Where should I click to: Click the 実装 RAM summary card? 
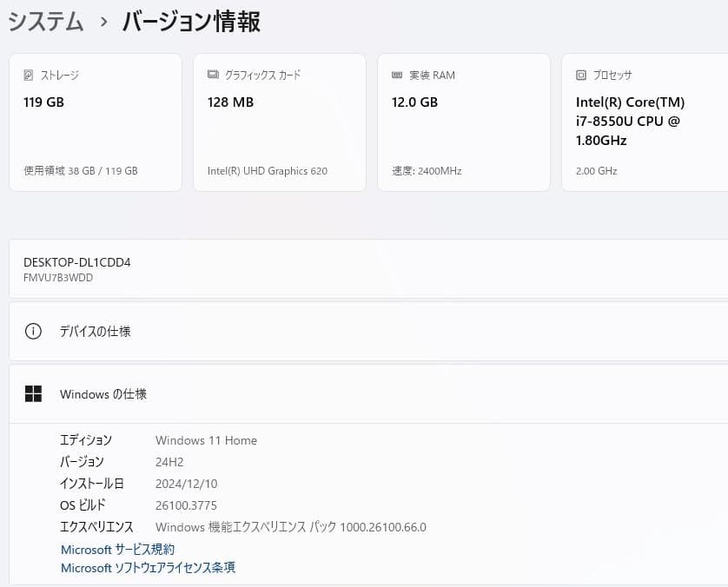(464, 122)
